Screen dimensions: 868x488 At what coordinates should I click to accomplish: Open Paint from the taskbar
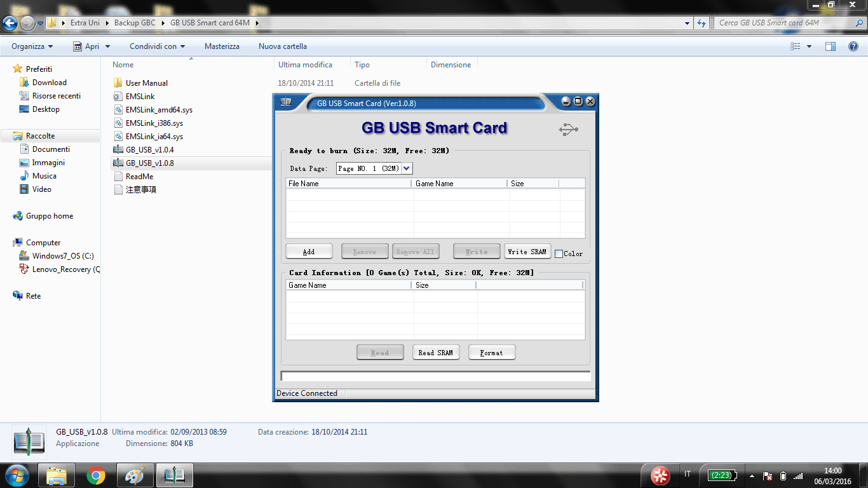pyautogui.click(x=135, y=475)
